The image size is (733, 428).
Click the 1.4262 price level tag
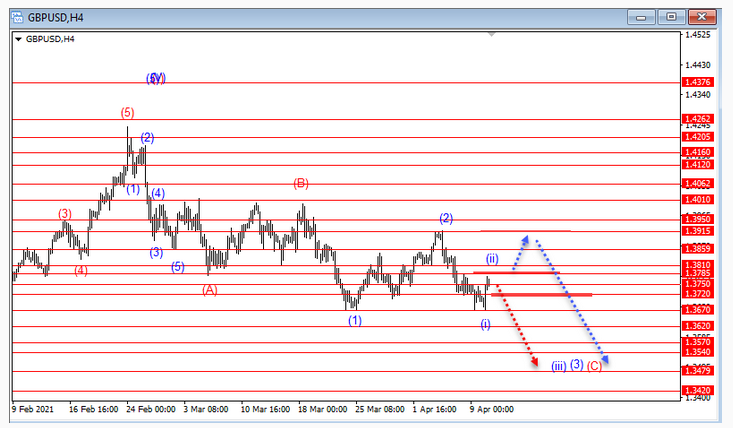(x=696, y=118)
